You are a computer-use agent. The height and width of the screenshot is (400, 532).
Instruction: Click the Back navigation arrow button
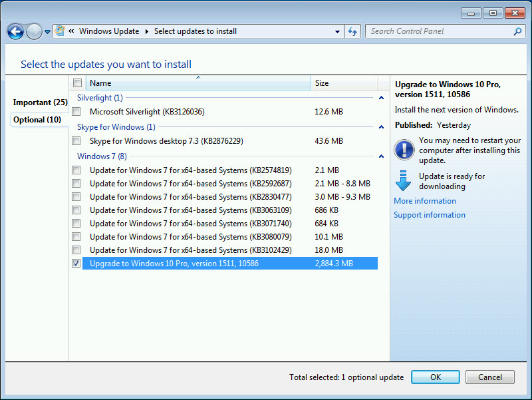tap(16, 31)
